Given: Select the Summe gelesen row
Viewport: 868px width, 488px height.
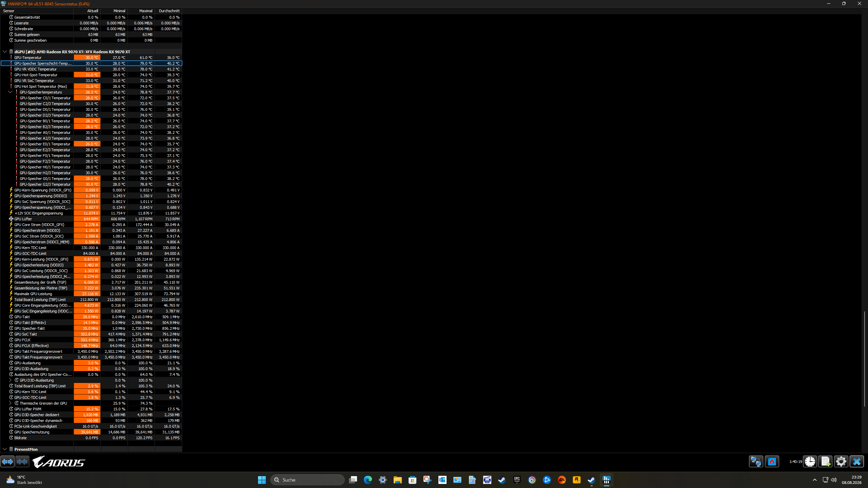Looking at the screenshot, I should coord(91,35).
